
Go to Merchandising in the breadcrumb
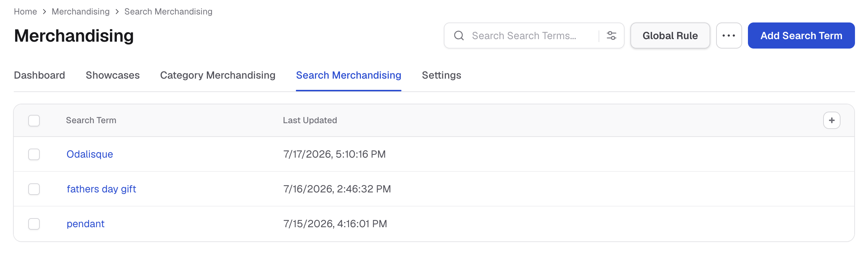81,12
